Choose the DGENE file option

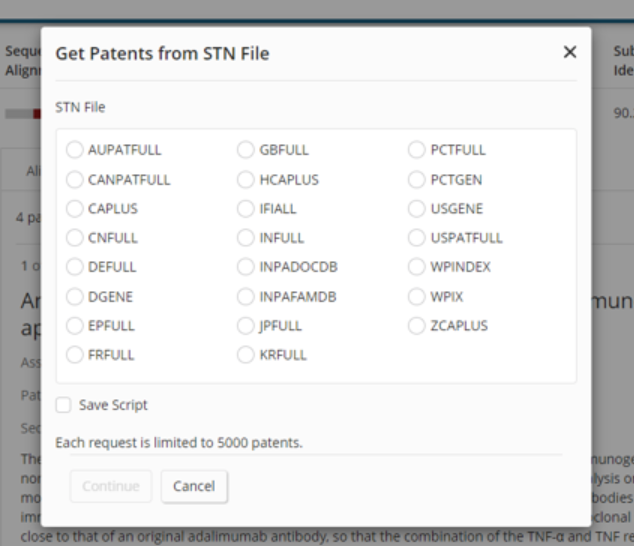(75, 297)
